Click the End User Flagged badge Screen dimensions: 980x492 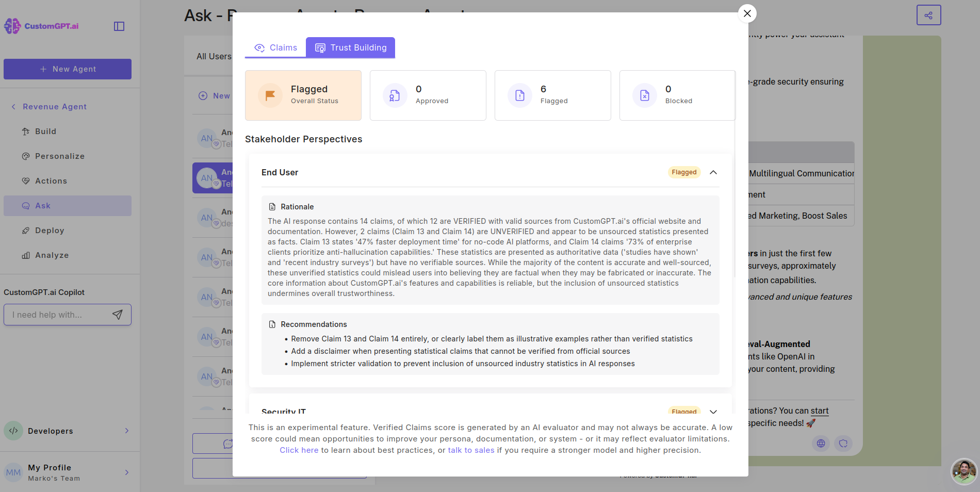[x=684, y=172]
